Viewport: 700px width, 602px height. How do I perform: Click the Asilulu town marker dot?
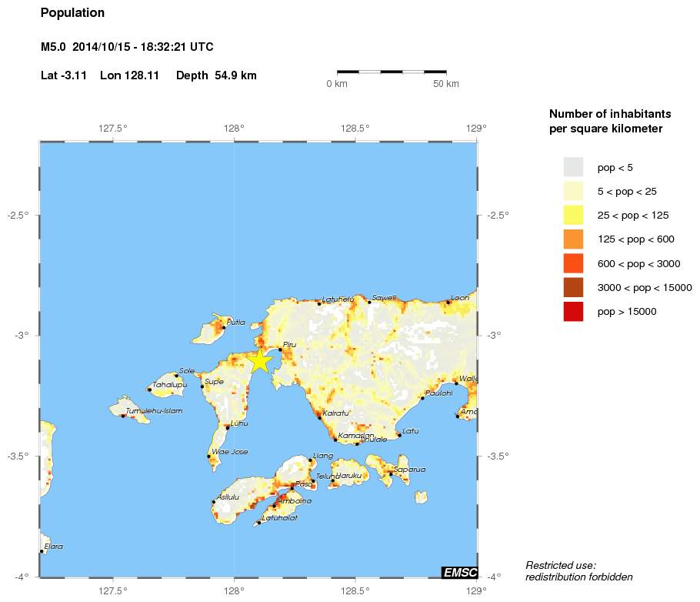pyautogui.click(x=214, y=502)
